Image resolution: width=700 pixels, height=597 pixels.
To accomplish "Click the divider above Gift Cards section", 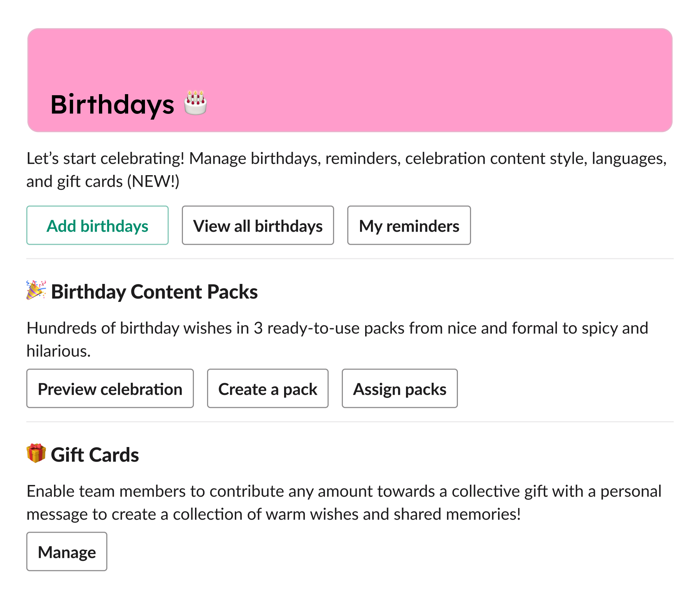I will [x=350, y=422].
